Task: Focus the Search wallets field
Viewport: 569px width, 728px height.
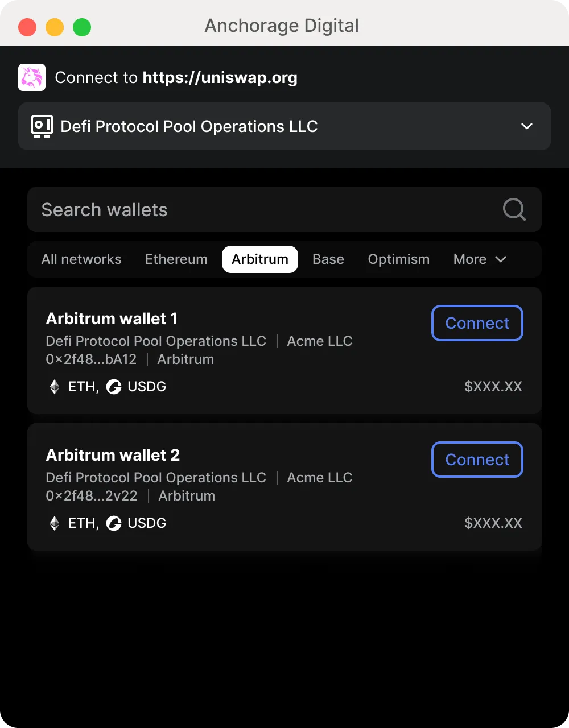Action: pyautogui.click(x=284, y=209)
